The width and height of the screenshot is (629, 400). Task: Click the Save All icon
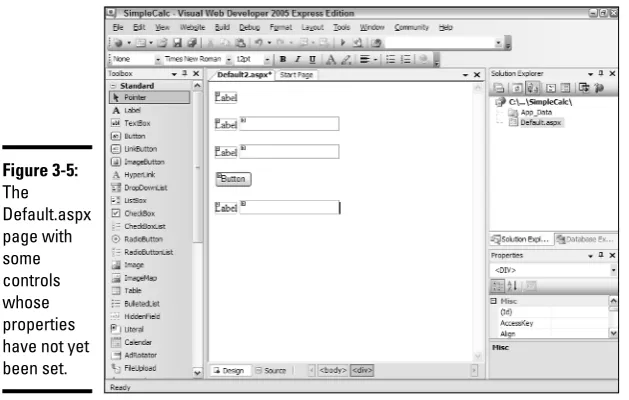click(192, 43)
